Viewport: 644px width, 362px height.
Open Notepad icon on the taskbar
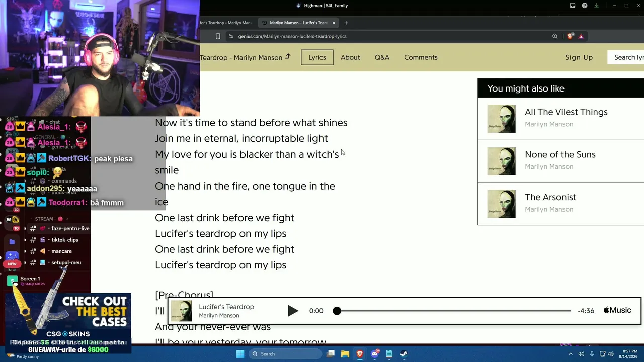point(389,354)
